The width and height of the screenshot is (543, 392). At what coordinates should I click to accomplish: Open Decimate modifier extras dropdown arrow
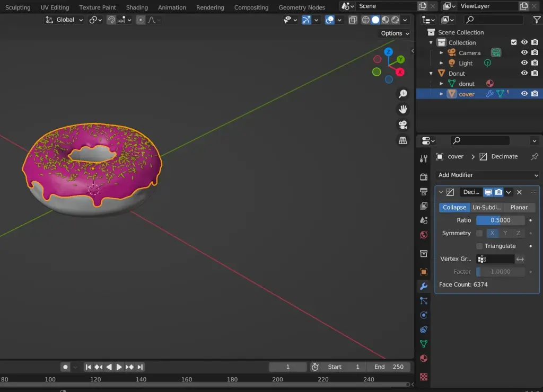pos(509,192)
